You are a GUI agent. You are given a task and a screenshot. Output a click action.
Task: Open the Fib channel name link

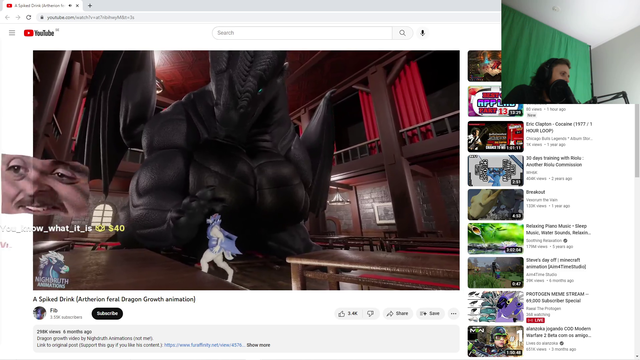53,311
